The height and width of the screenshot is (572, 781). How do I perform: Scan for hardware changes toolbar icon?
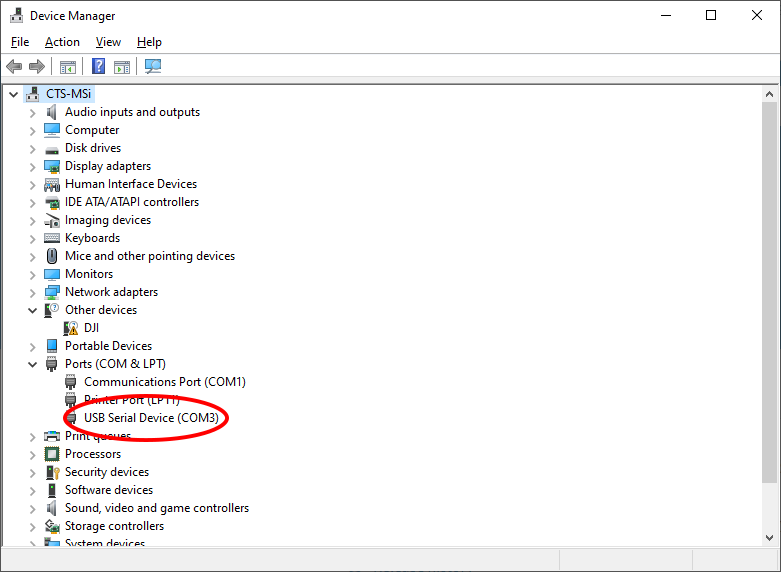153,66
